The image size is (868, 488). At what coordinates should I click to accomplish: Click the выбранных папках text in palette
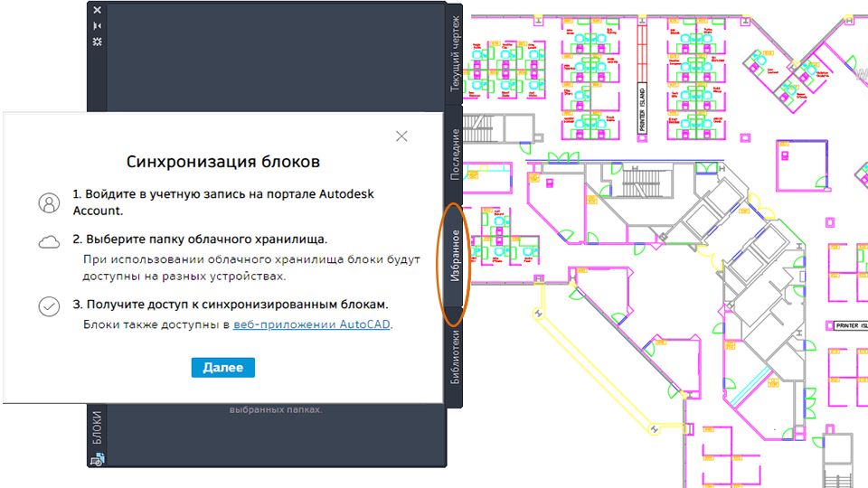[276, 410]
